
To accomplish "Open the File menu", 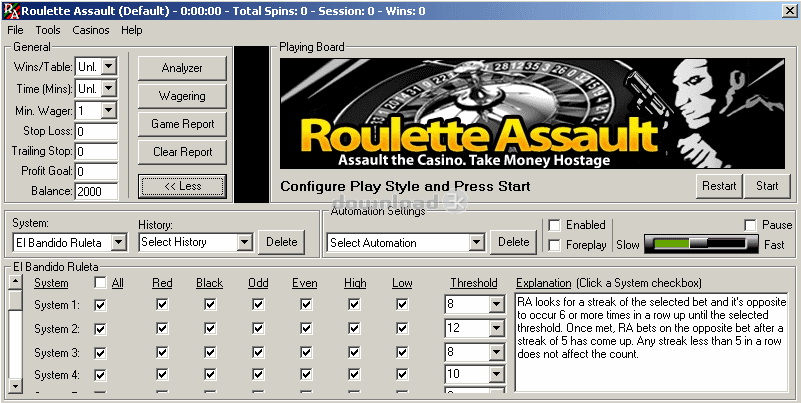I will [15, 30].
